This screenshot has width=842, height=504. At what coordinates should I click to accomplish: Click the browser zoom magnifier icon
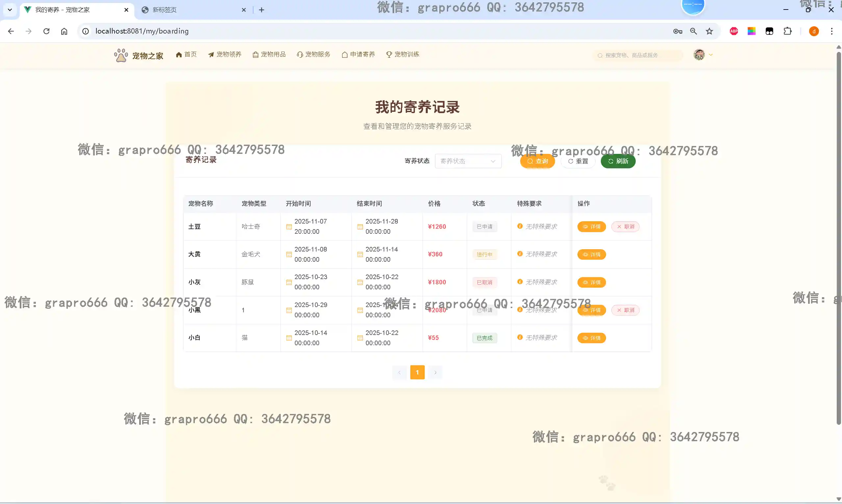(694, 31)
